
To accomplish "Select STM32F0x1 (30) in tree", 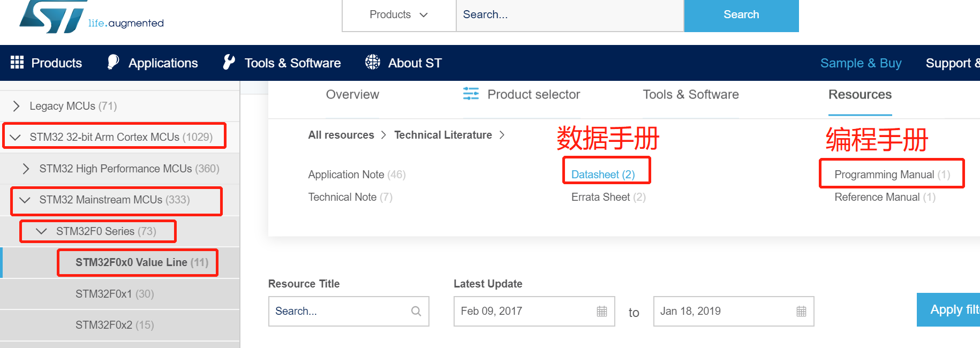I will (115, 294).
